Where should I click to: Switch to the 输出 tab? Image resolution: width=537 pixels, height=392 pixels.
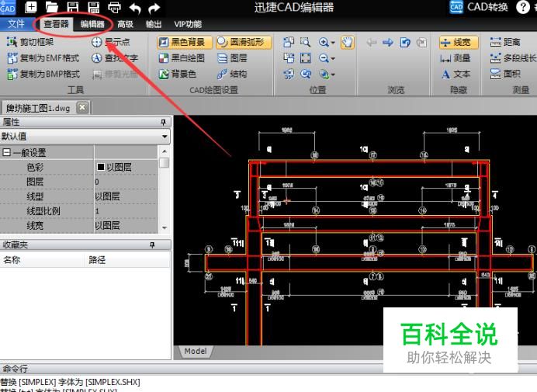tap(153, 24)
